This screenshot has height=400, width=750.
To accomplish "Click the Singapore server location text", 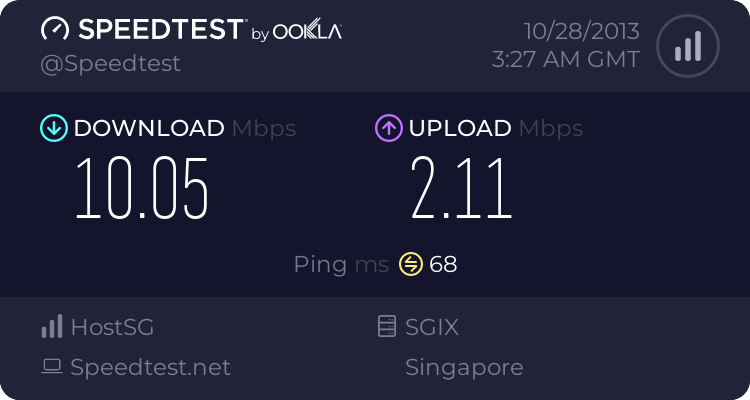I will [464, 368].
